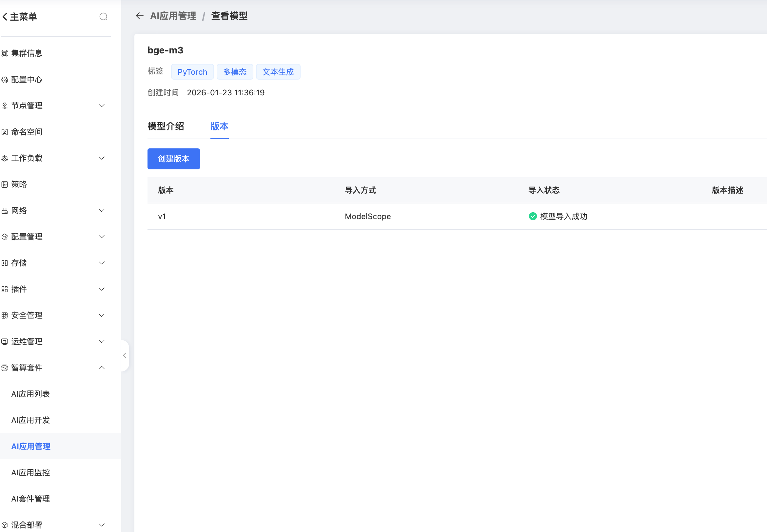Viewport: 767px width, 532px height.
Task: Click the back arrow beside AI应用管理 breadcrumb
Action: pyautogui.click(x=140, y=16)
